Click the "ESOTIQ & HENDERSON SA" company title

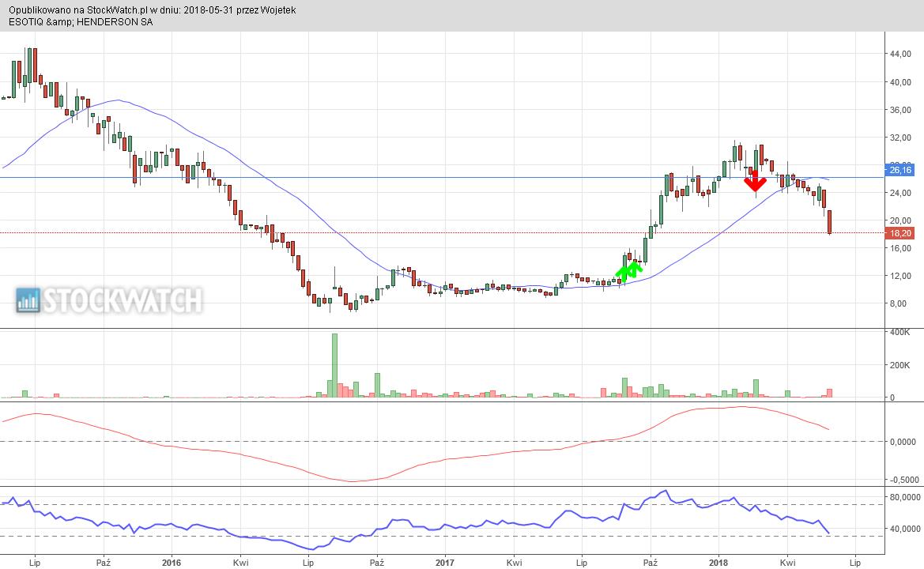80,22
